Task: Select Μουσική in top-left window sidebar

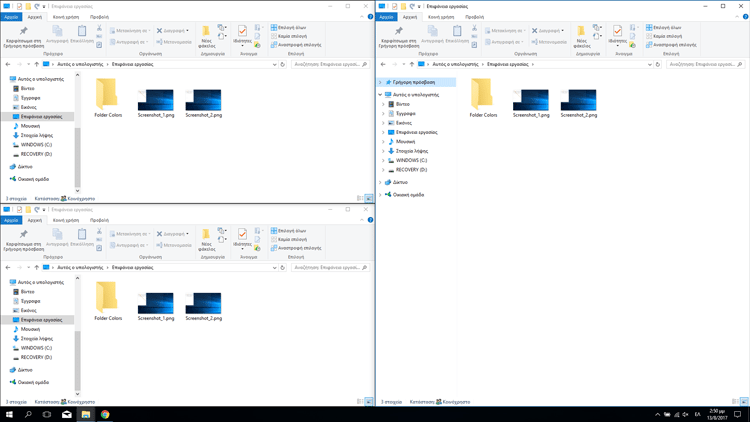Action: tap(30, 126)
